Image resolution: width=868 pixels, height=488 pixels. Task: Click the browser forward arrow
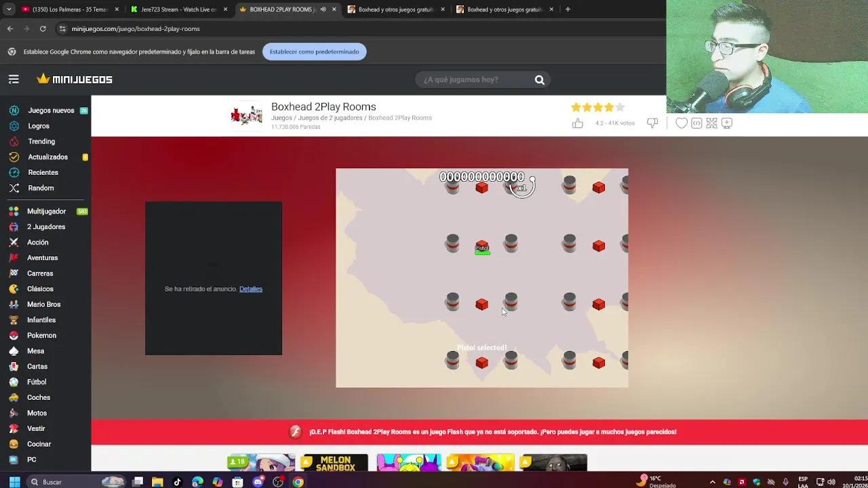[x=26, y=28]
